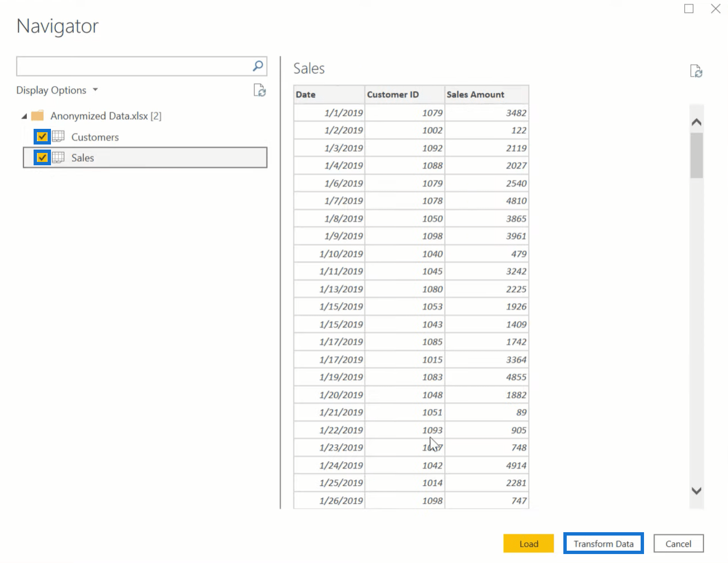Select the Customers table entry
This screenshot has width=728, height=563.
point(95,137)
